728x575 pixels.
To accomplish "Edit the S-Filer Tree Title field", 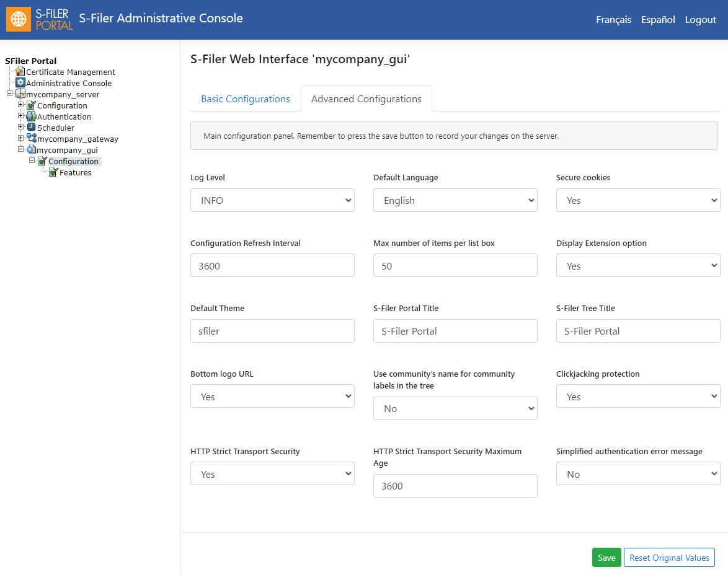I will click(638, 331).
